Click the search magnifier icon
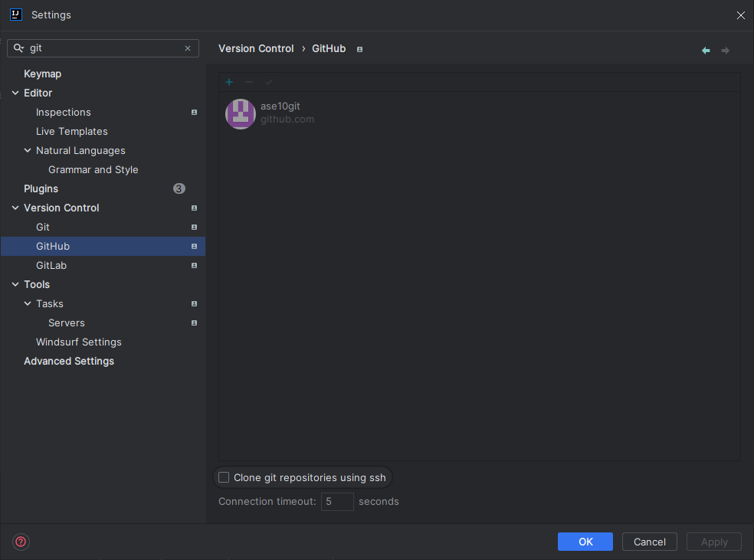754x560 pixels. (x=18, y=48)
